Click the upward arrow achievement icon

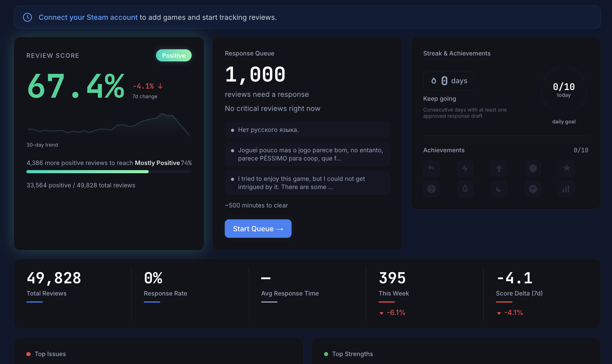[499, 168]
